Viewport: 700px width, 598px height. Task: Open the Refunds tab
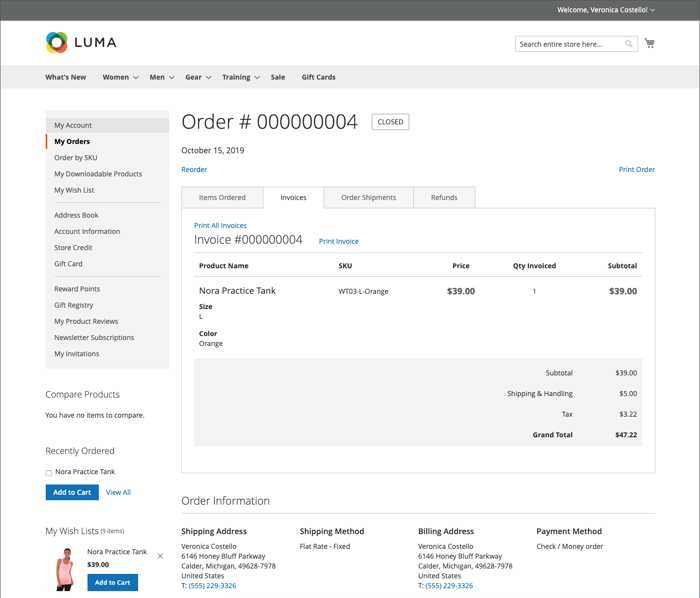444,198
